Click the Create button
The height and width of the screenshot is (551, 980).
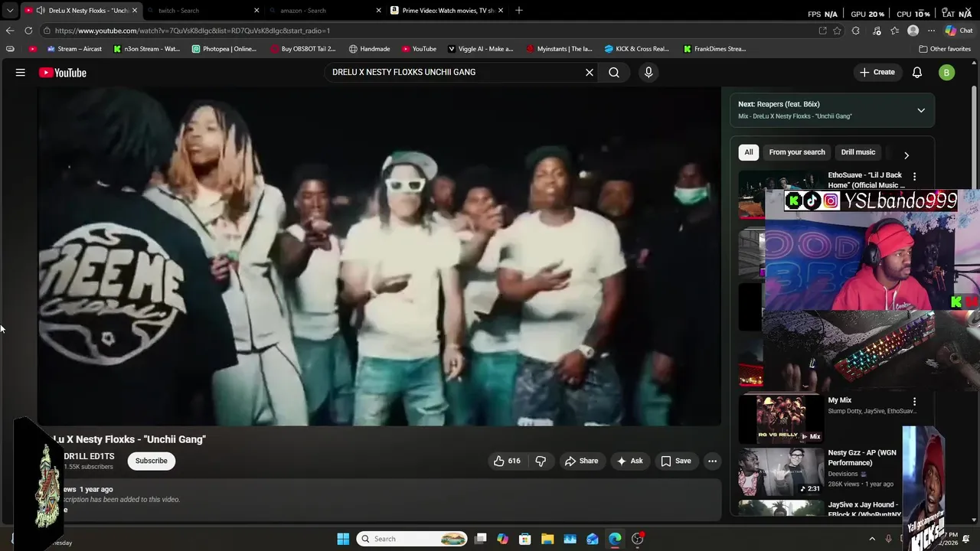pyautogui.click(x=877, y=73)
